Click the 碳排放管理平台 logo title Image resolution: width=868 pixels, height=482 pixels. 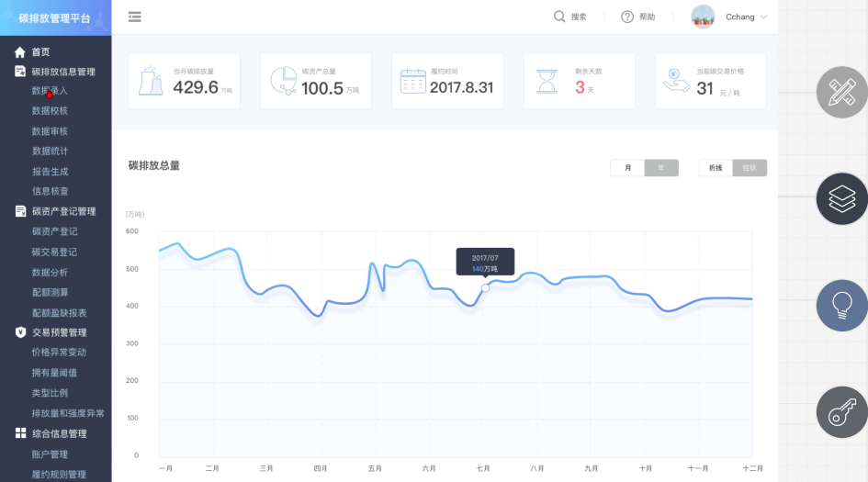[54, 18]
